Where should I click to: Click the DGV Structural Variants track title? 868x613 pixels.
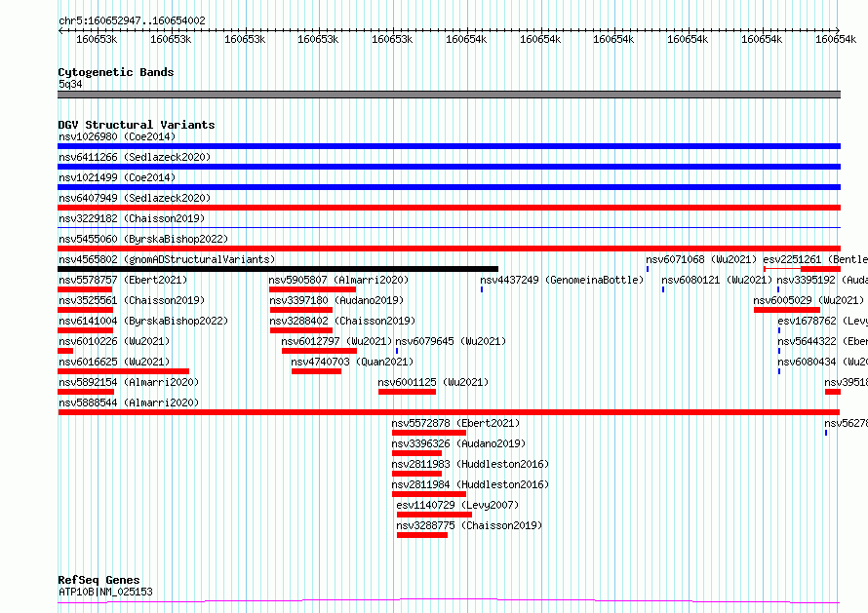tap(137, 125)
